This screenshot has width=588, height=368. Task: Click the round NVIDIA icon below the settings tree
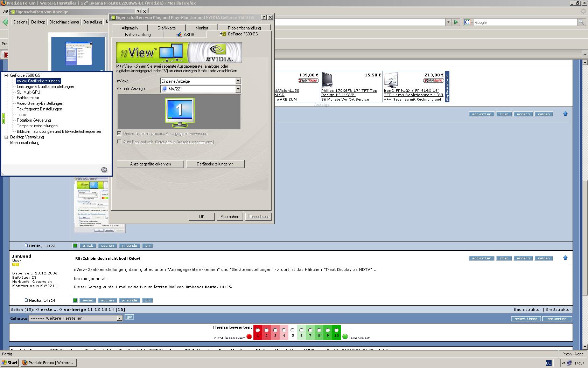pyautogui.click(x=104, y=170)
